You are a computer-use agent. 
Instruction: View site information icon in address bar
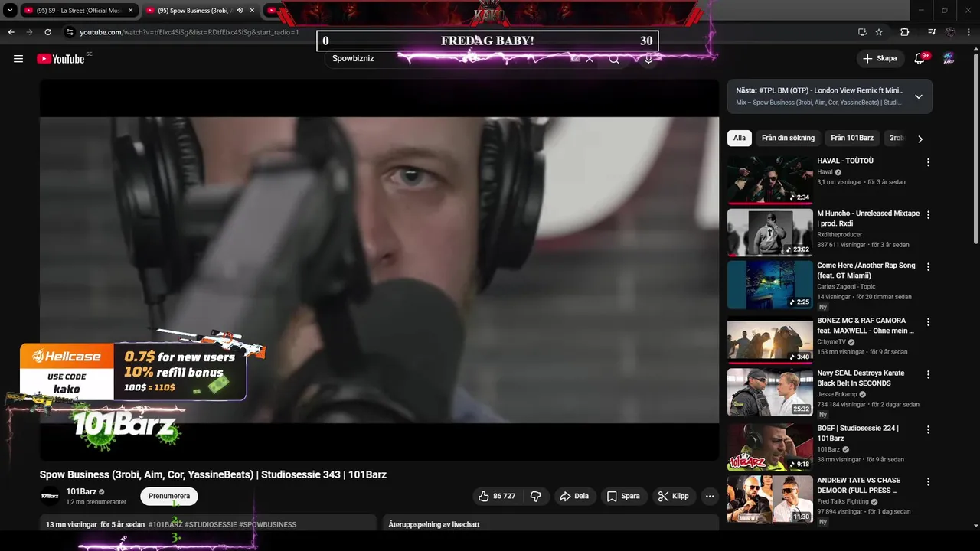tap(69, 32)
